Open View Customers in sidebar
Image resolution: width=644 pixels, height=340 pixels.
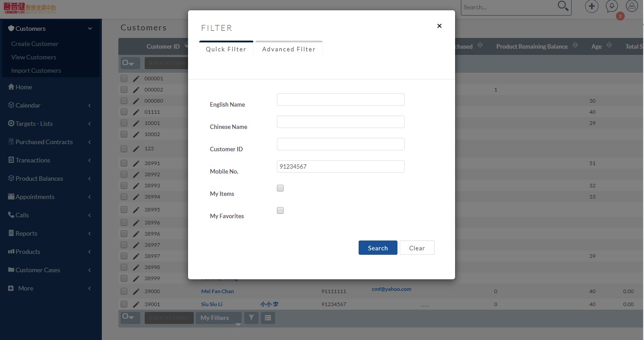coord(33,57)
